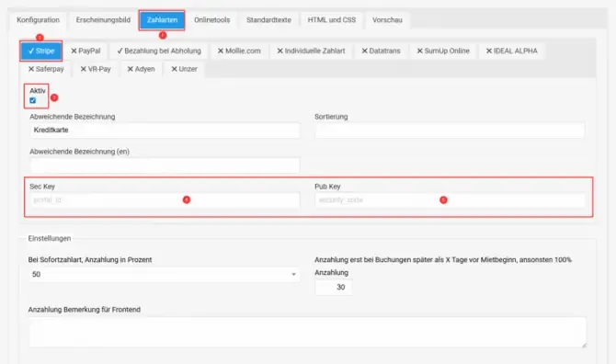
Task: Open the Anzahlung in Prozent dropdown
Action: [164, 274]
